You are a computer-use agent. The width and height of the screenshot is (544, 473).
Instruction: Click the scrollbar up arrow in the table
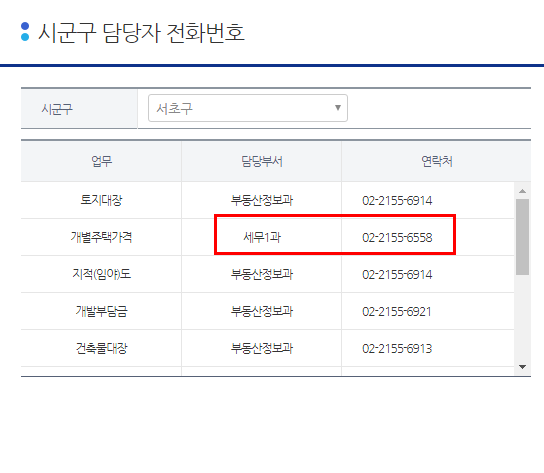click(x=522, y=191)
